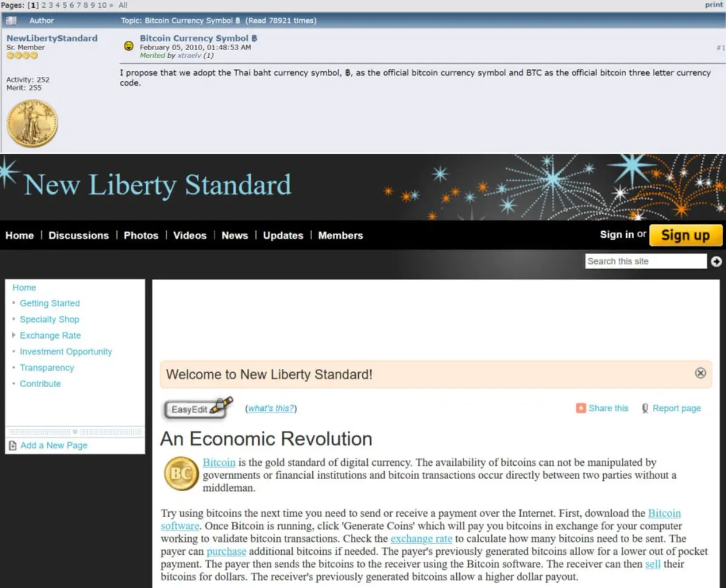Click the Merited link under post date
Viewport: 726px width, 588px height.
pyautogui.click(x=152, y=55)
